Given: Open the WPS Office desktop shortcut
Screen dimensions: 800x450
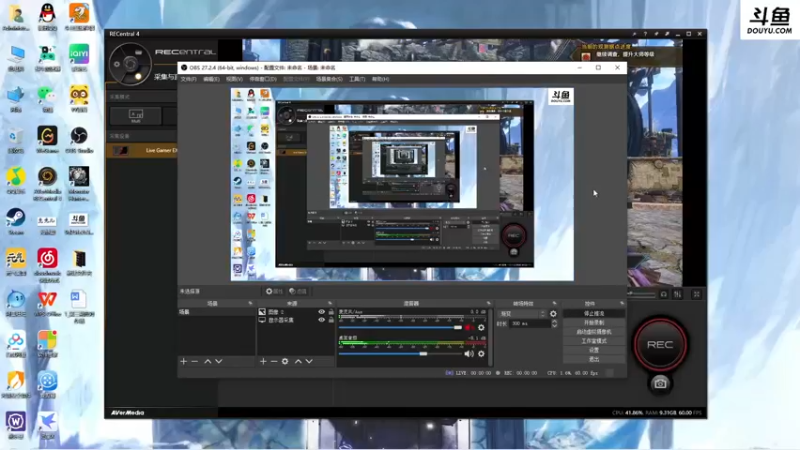Looking at the screenshot, I should click(x=47, y=303).
